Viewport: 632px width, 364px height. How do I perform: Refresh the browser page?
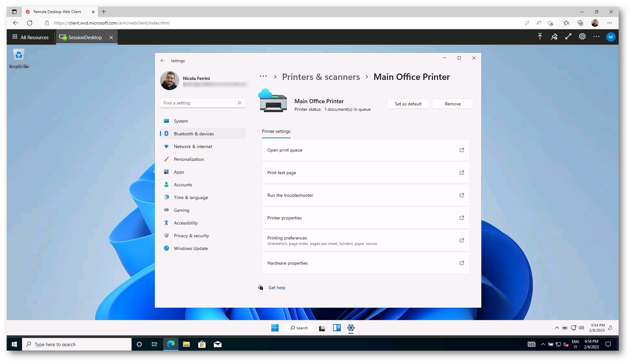[x=30, y=23]
